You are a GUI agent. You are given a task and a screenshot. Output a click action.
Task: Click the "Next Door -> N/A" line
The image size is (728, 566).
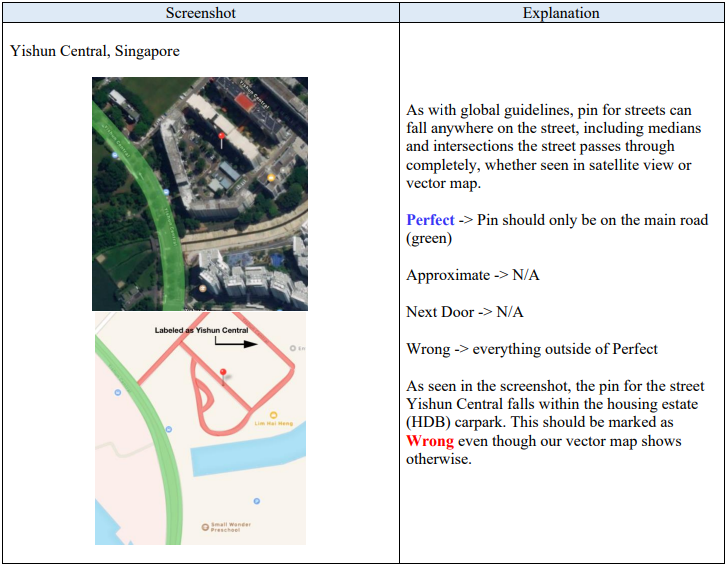pyautogui.click(x=464, y=312)
